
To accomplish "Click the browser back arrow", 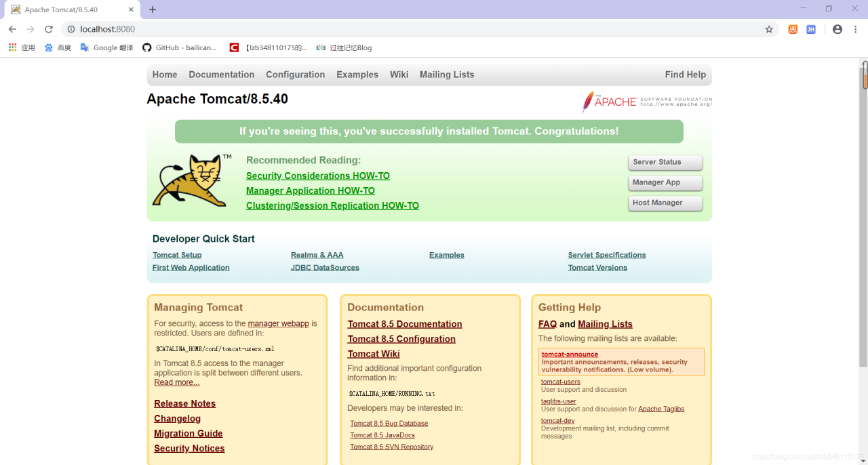I will 12,29.
